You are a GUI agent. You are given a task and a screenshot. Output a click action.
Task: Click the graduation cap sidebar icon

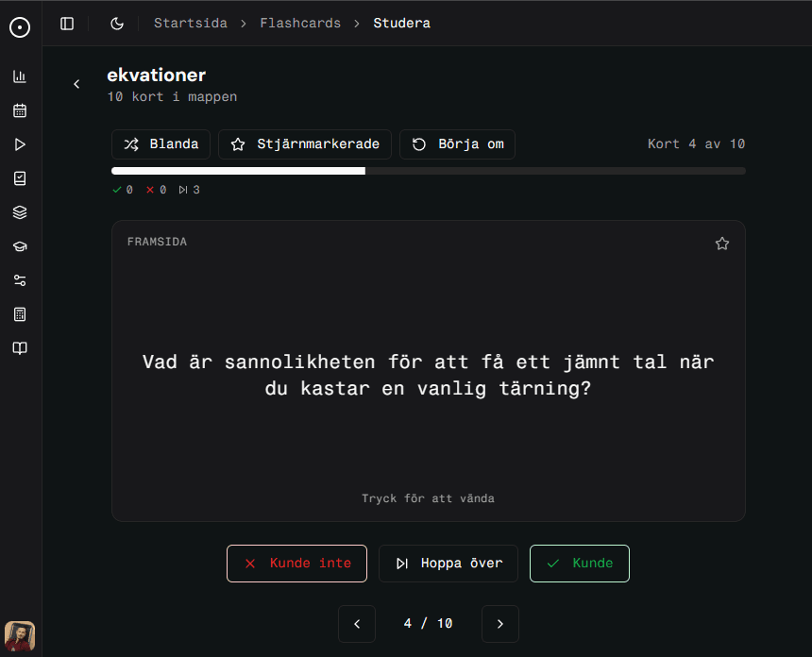pyautogui.click(x=20, y=246)
